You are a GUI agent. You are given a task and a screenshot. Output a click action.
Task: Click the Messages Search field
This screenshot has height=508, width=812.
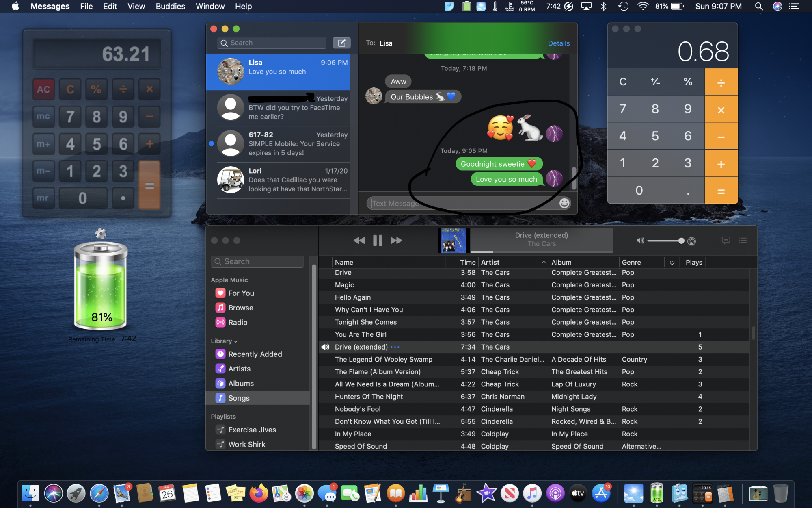pyautogui.click(x=272, y=43)
